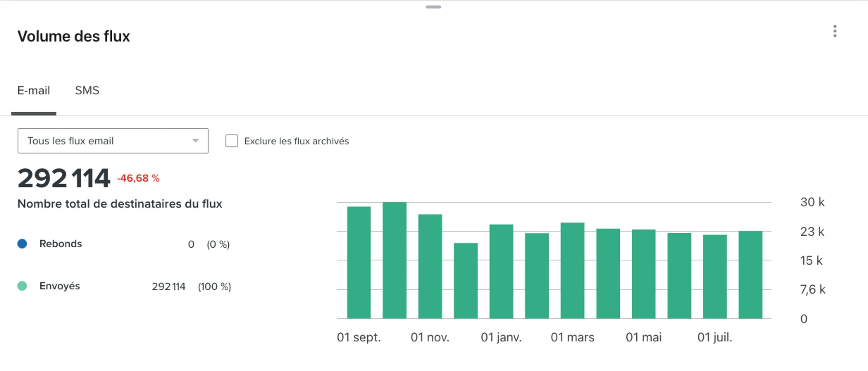Click the blue Rebonds legend dot
This screenshot has height=371, width=868.
click(x=22, y=244)
